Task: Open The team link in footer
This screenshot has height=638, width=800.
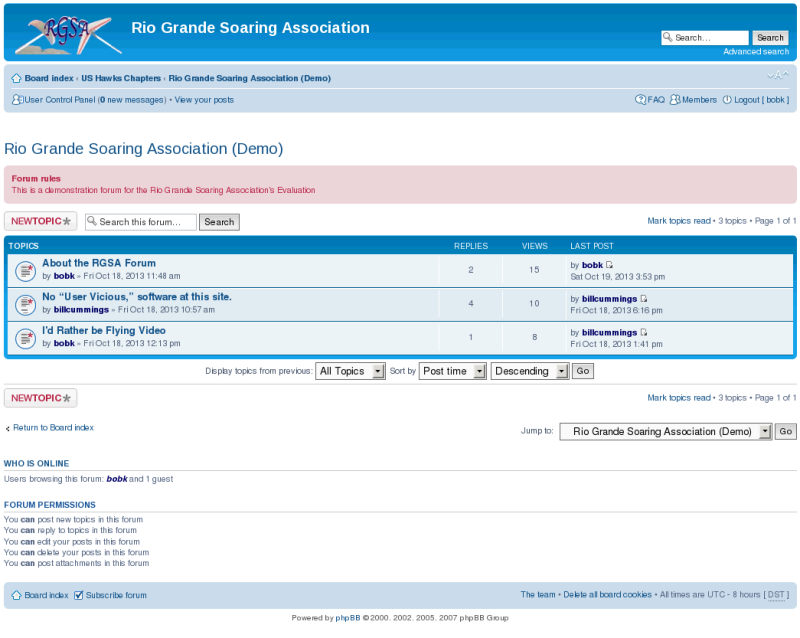Action: point(538,595)
